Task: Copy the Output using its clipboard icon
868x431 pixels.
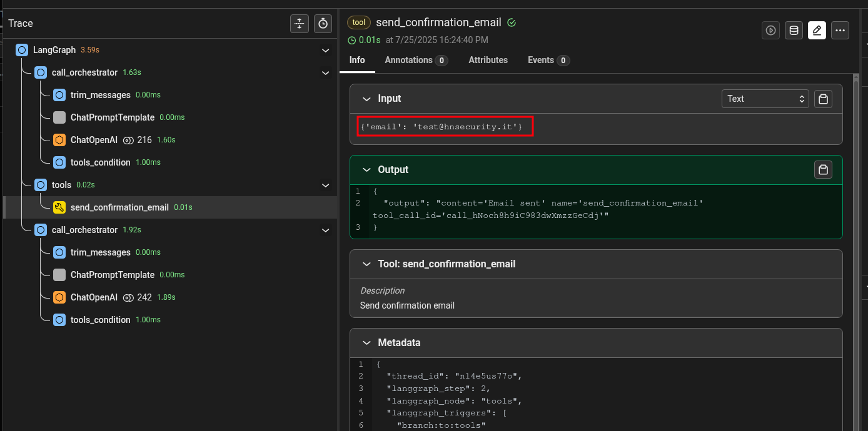Action: coord(824,170)
